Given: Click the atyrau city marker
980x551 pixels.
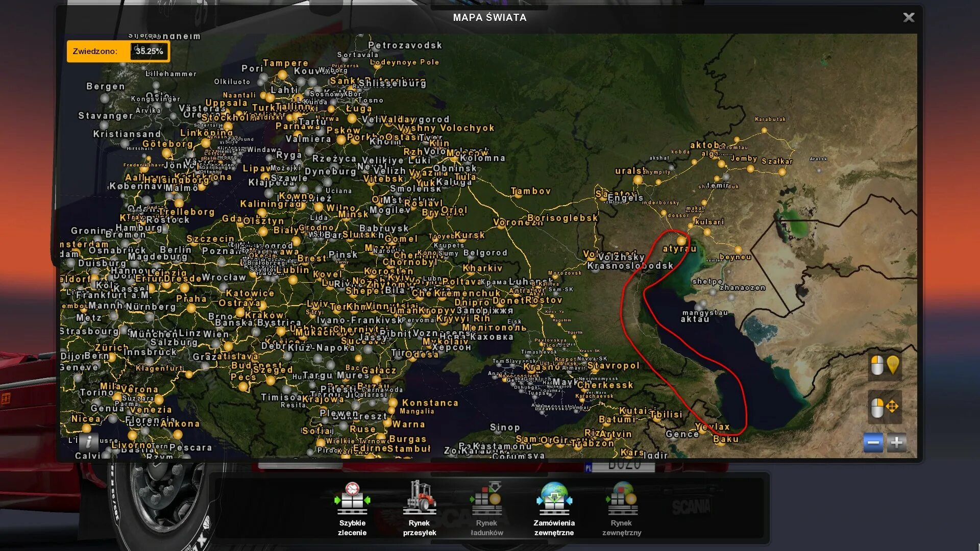Looking at the screenshot, I should click(681, 241).
